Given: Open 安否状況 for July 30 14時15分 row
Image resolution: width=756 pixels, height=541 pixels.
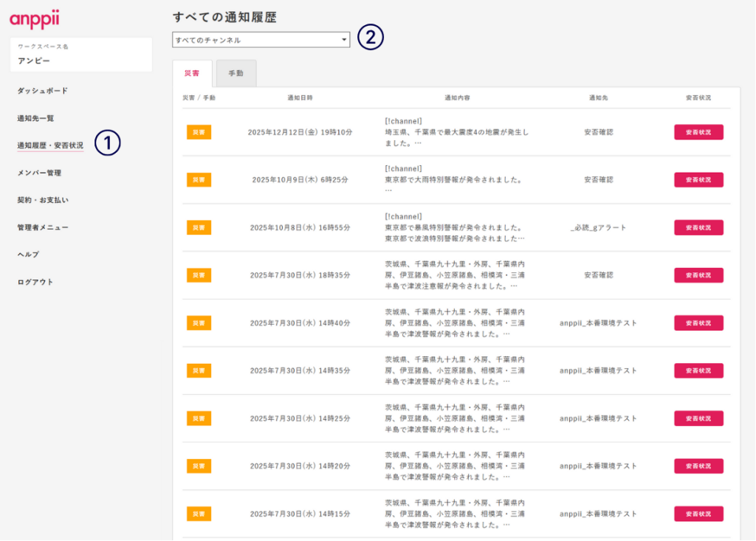Looking at the screenshot, I should click(698, 514).
